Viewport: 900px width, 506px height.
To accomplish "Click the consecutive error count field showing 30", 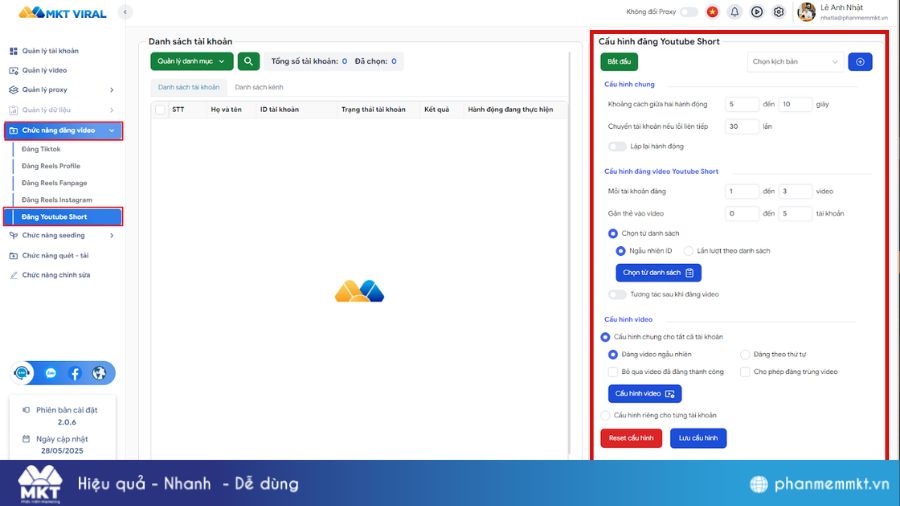I will [742, 127].
